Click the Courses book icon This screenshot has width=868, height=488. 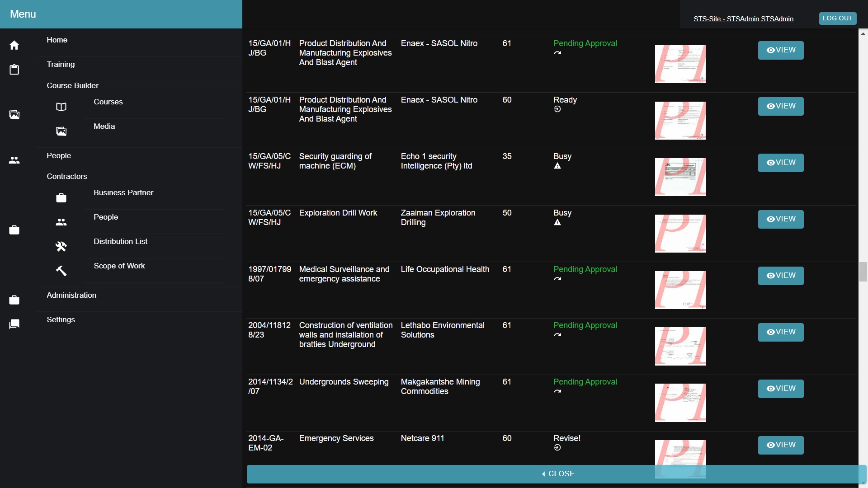(61, 107)
